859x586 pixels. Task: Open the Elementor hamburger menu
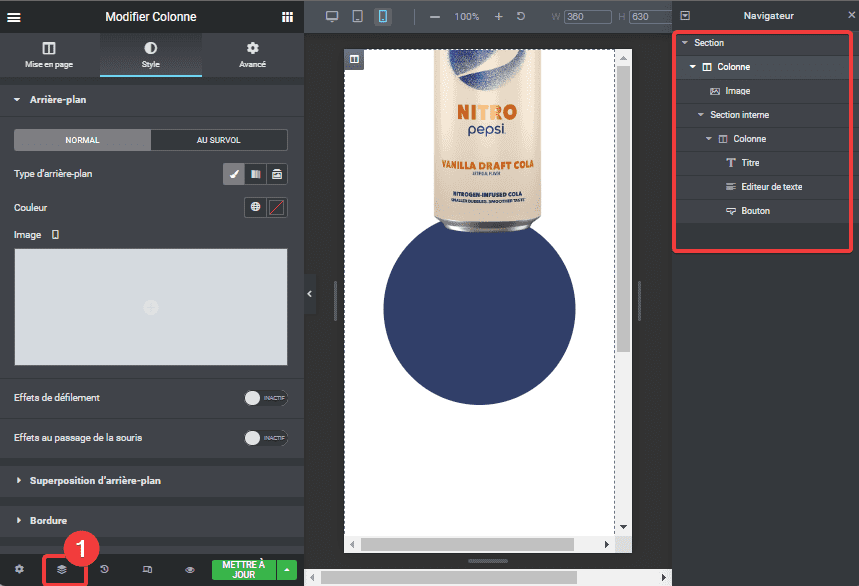(x=14, y=17)
